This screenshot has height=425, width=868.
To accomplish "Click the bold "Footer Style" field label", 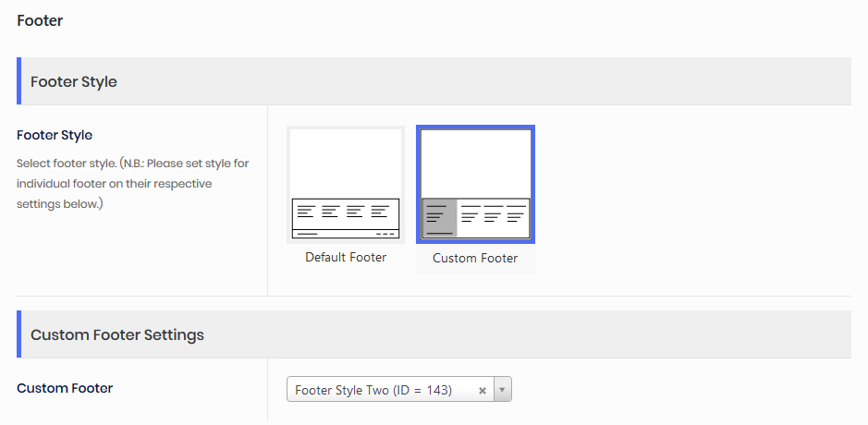I will (55, 135).
